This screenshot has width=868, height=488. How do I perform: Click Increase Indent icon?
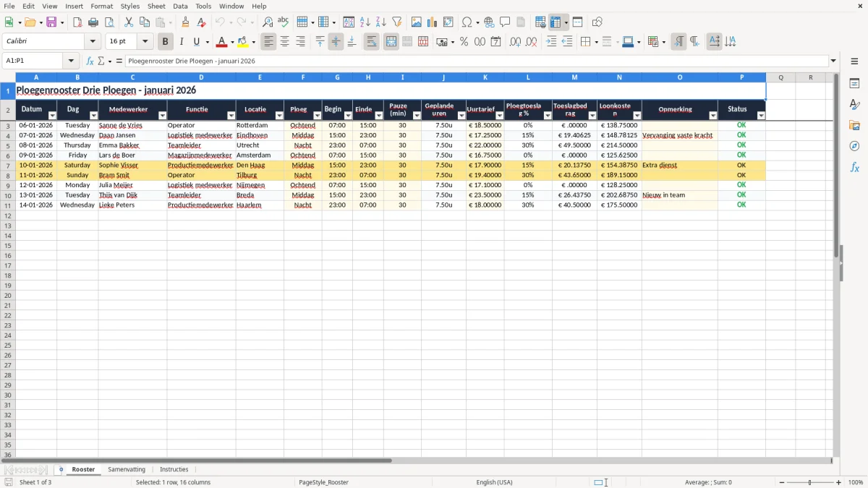point(551,42)
